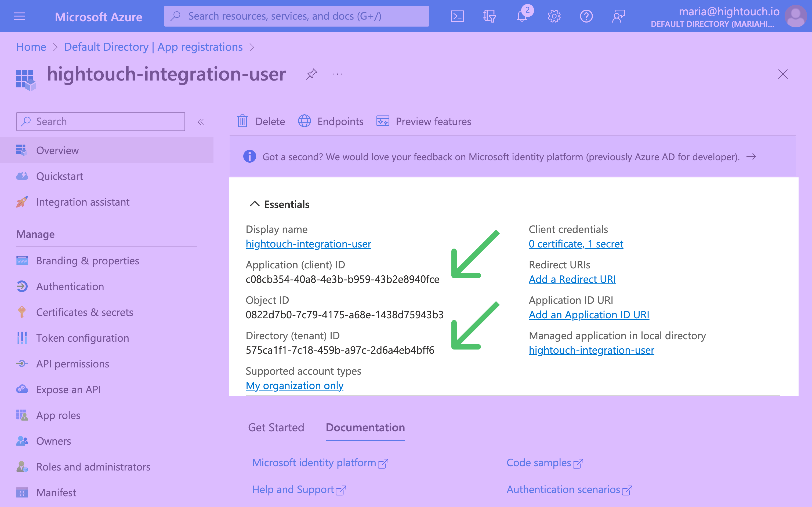This screenshot has width=812, height=507.
Task: Open the Help question mark icon
Action: click(586, 16)
